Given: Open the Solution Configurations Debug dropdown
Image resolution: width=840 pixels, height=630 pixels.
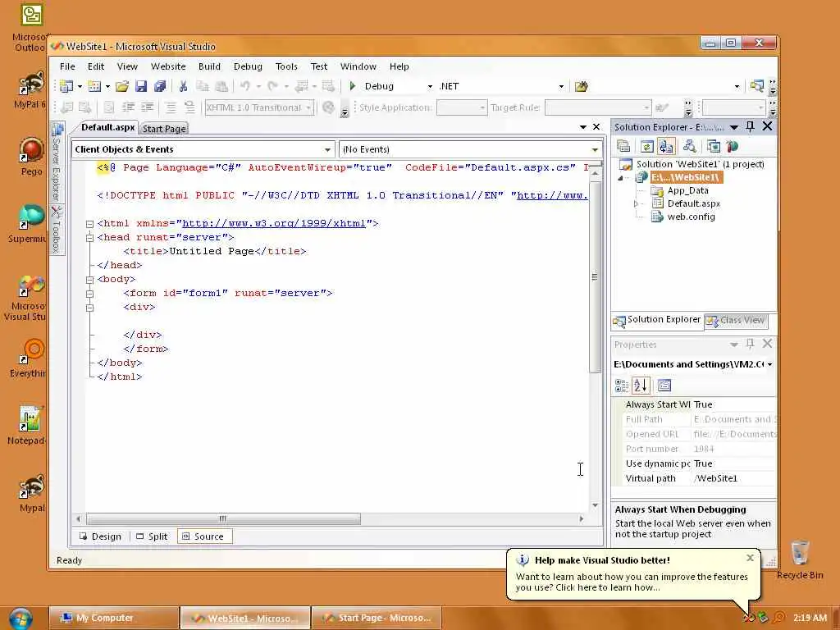Looking at the screenshot, I should click(430, 86).
